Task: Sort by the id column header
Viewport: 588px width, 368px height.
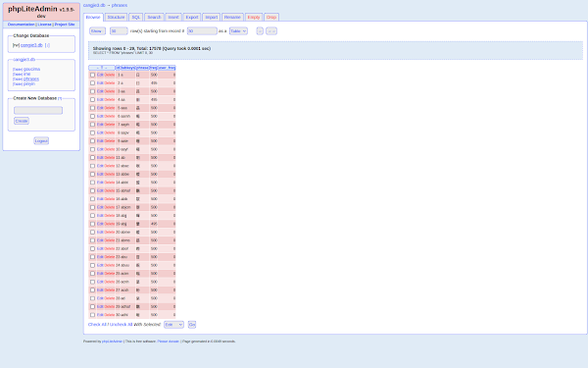Action: [118, 68]
